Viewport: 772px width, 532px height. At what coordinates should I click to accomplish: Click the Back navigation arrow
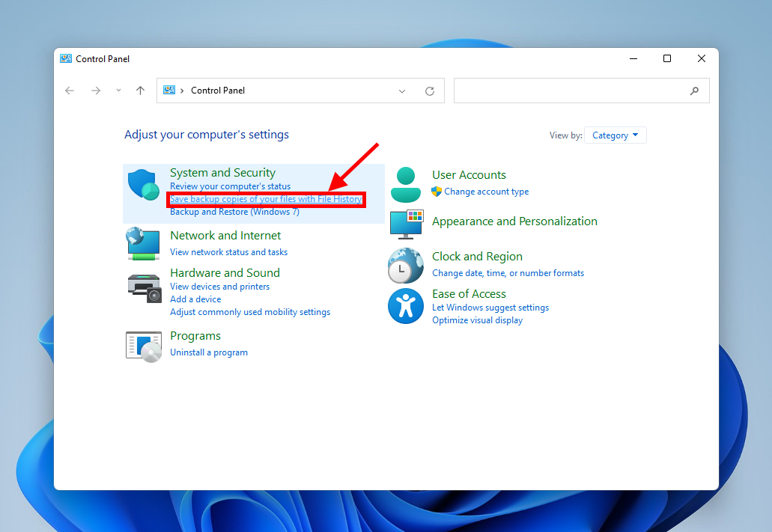(x=70, y=91)
